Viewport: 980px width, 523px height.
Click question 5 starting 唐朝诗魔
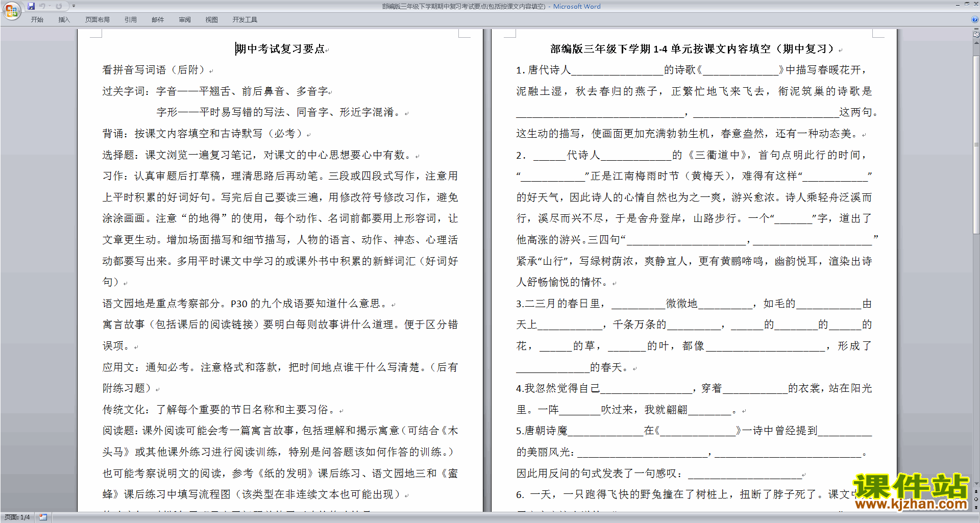694,431
